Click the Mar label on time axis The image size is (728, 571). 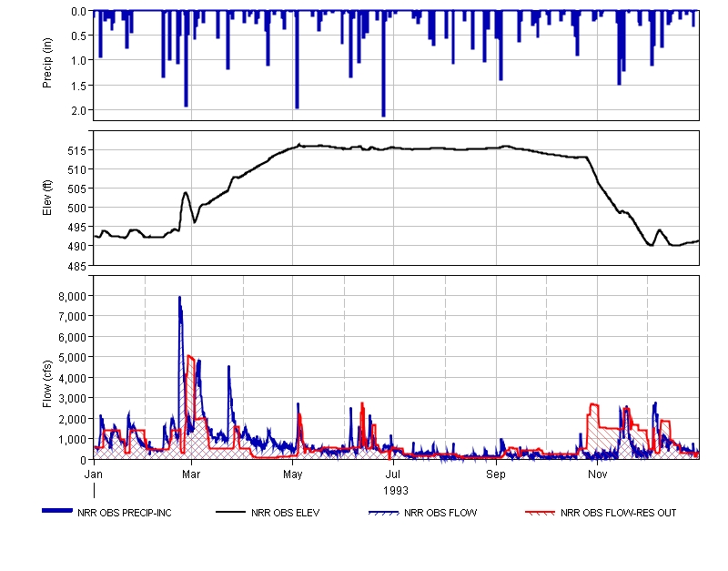coord(191,474)
